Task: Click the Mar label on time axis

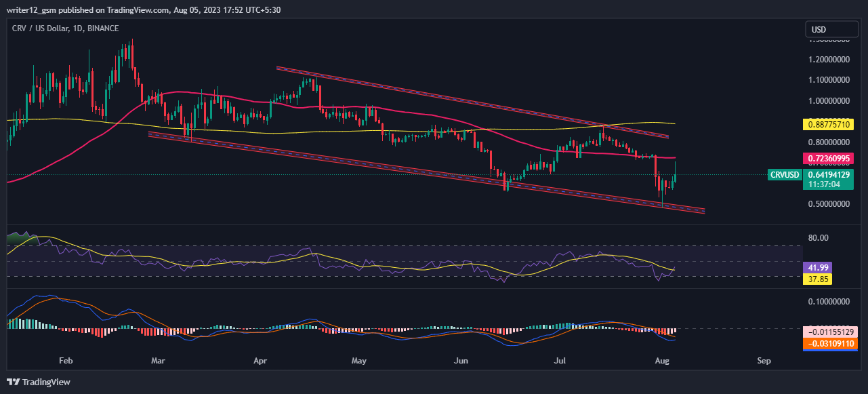Action: (x=159, y=361)
